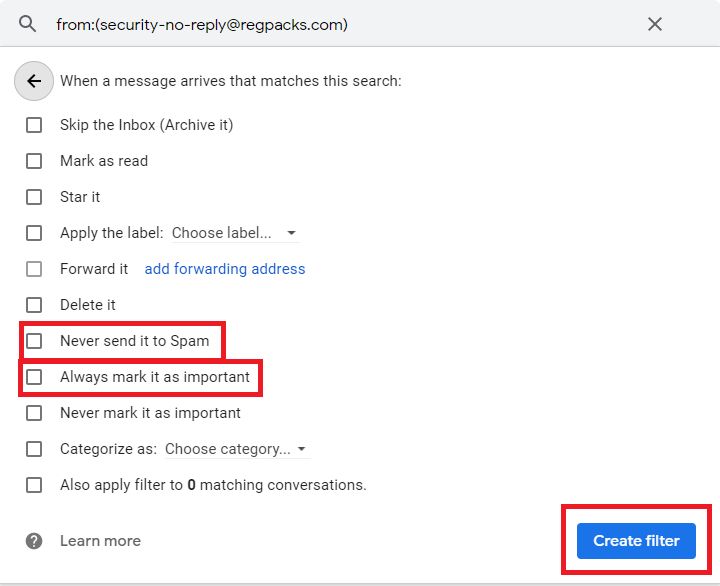Enable the Mark as read checkbox

[x=34, y=161]
